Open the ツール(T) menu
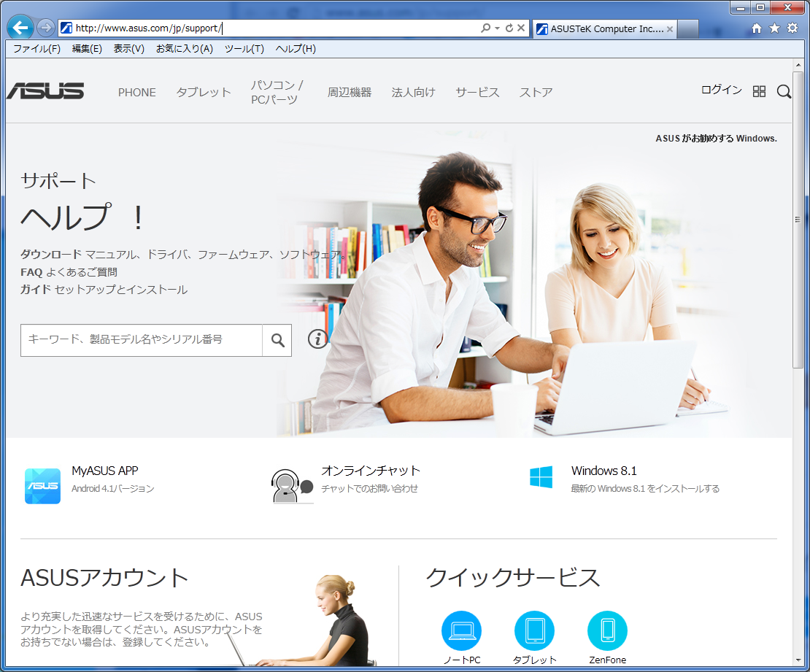This screenshot has height=672, width=810. [244, 49]
